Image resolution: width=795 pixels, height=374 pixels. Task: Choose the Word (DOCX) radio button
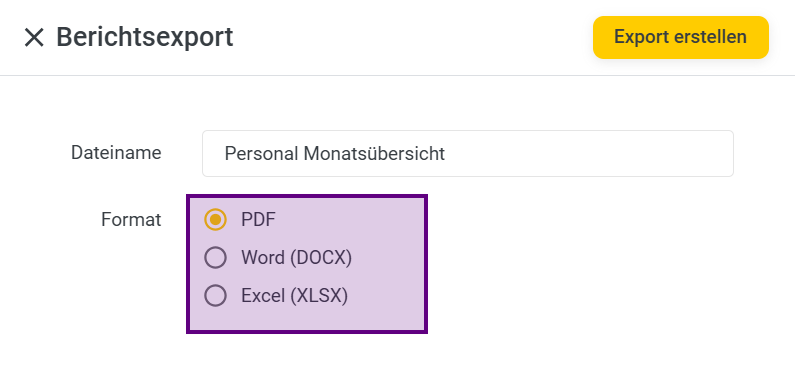[x=215, y=257]
